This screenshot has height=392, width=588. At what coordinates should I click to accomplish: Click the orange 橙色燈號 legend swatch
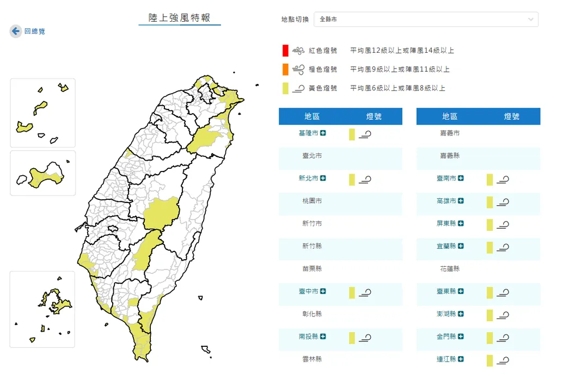(285, 69)
